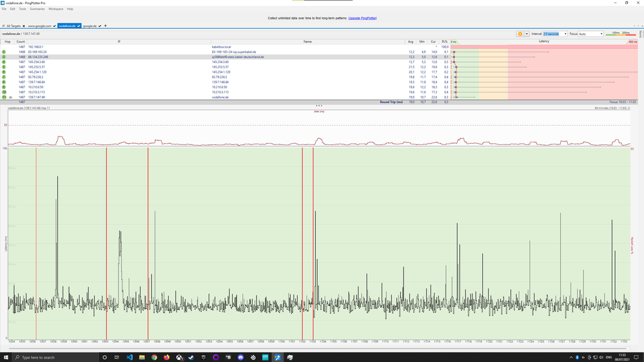Click the Upgrade PingPlotter link
Viewport: 644px width, 362px height.
362,18
